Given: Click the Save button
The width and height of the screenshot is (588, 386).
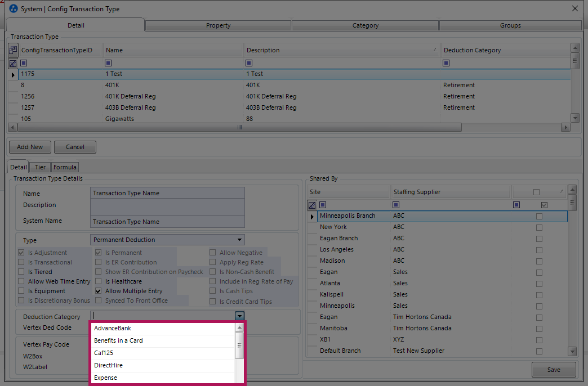Looking at the screenshot, I should coord(553,370).
